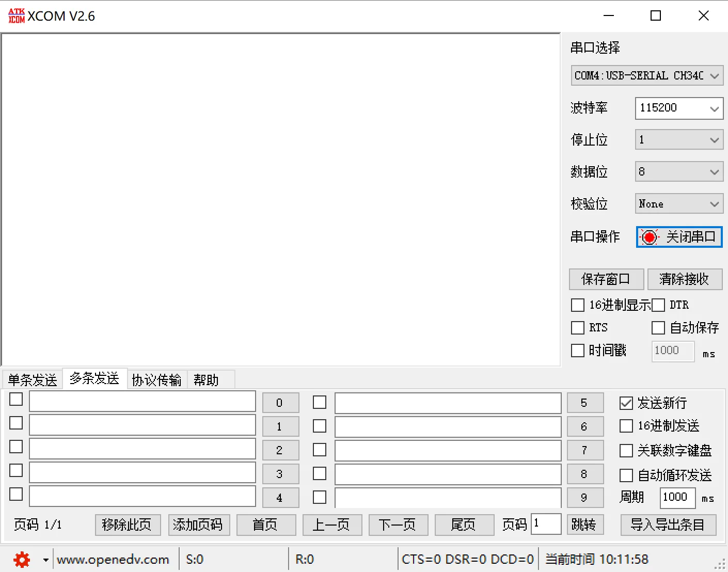Click the 移除此页 button
Screen dimensions: 728x572
[128, 525]
